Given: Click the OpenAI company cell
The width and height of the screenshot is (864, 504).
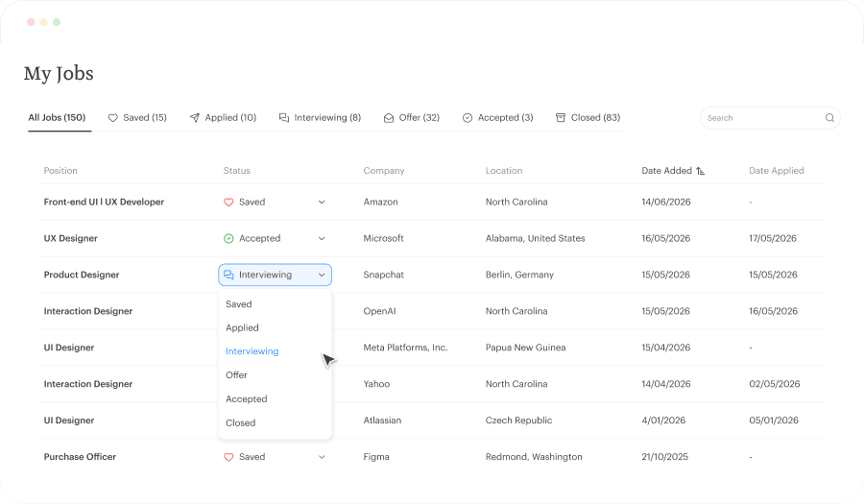Looking at the screenshot, I should (379, 311).
